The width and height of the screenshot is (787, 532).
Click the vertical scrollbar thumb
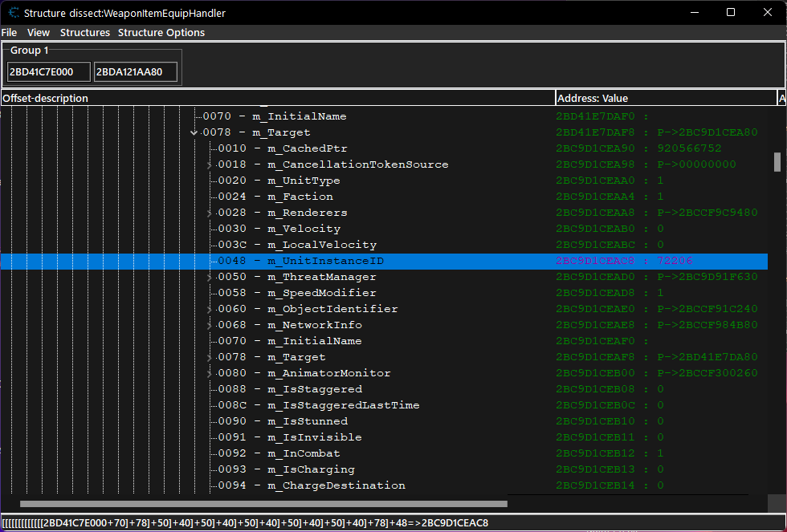point(777,162)
